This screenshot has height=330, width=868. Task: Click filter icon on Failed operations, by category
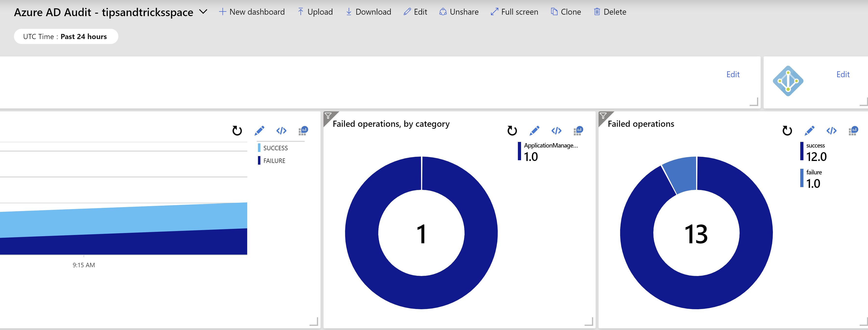coord(328,116)
